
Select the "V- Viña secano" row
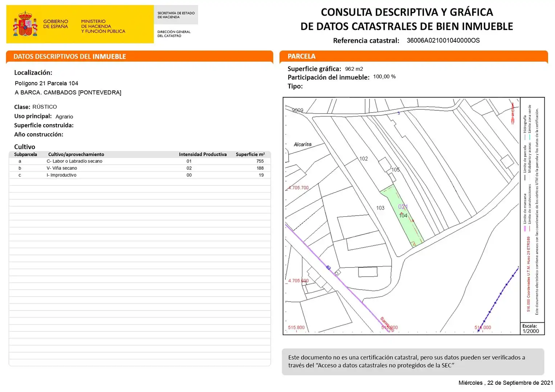click(x=140, y=168)
